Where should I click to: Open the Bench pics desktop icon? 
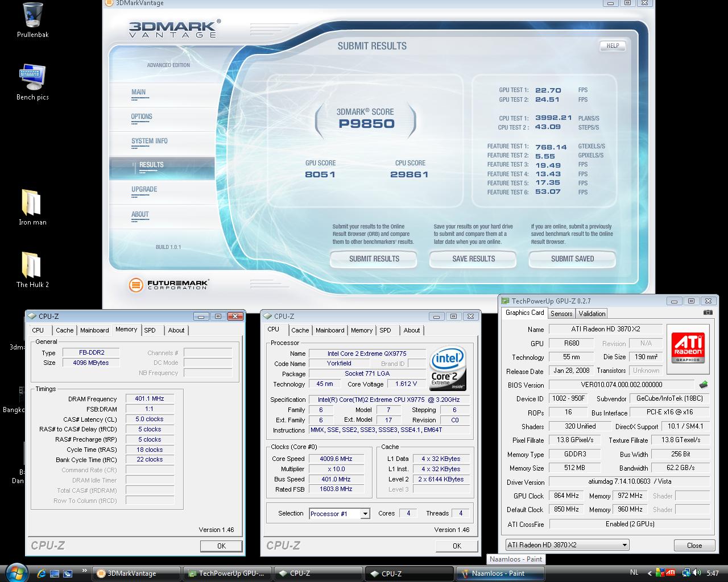click(x=32, y=82)
